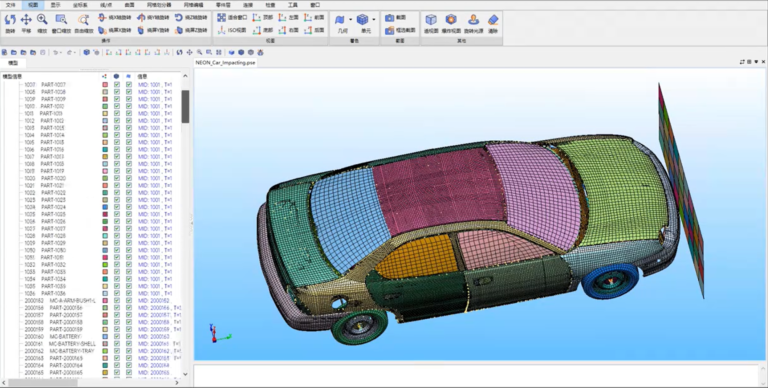The height and width of the screenshot is (388, 768).
Task: Open the 工具 menu
Action: 292,5
